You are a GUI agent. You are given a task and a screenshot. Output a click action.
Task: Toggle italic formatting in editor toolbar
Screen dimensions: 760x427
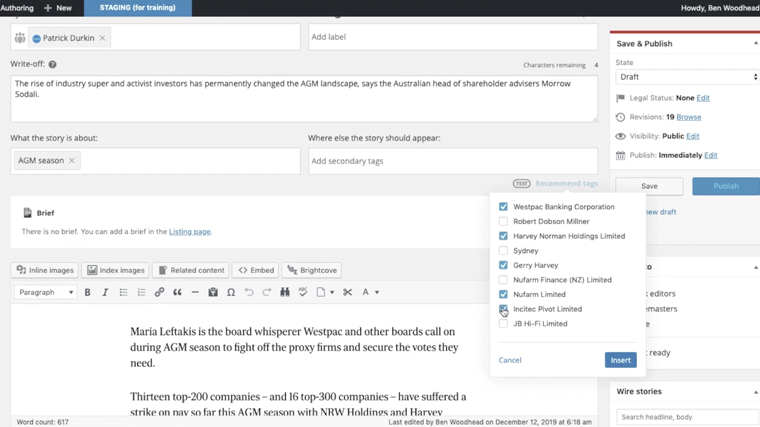[x=105, y=292]
